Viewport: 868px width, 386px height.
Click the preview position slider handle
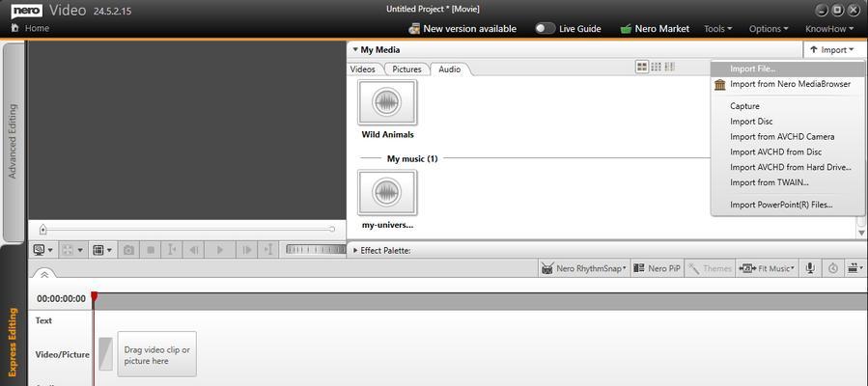[x=43, y=229]
